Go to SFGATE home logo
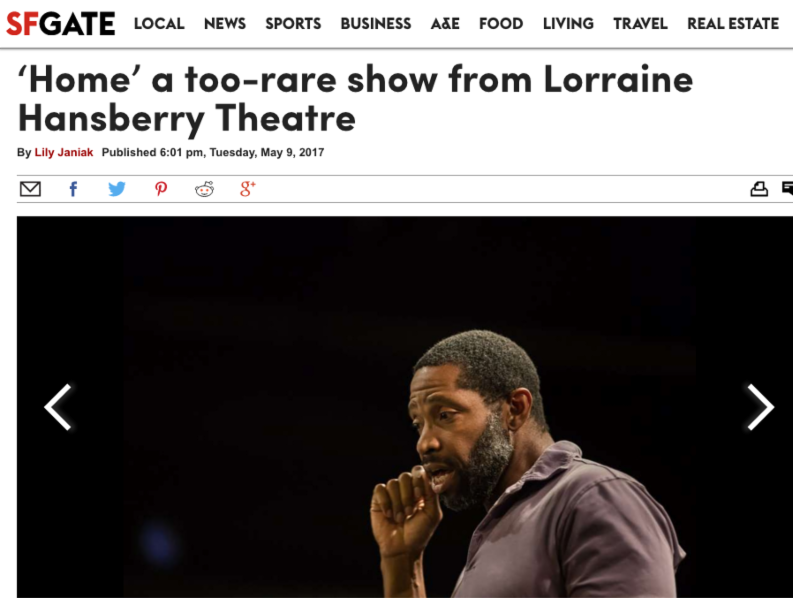 pyautogui.click(x=61, y=24)
